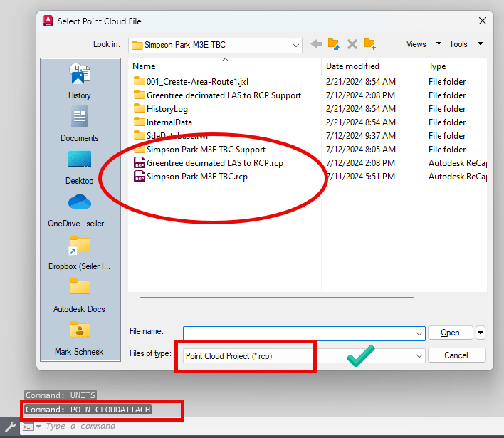504x438 pixels.
Task: Click the arrow next to Open button
Action: [481, 333]
